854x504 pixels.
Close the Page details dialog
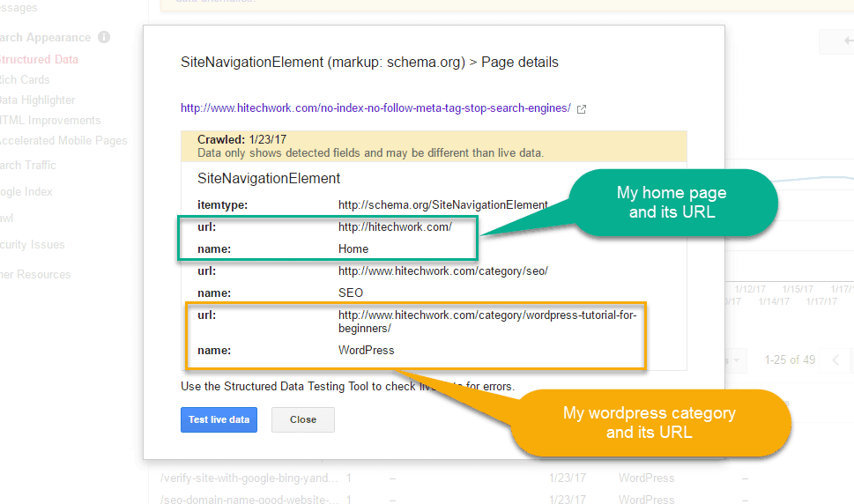click(303, 419)
